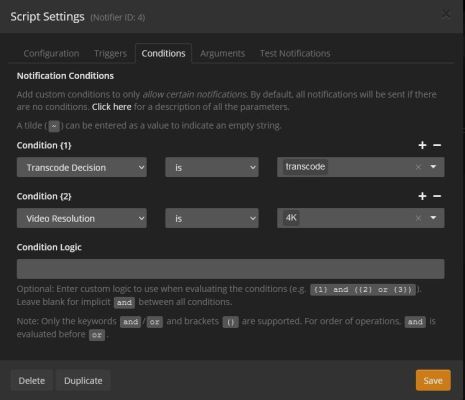The image size is (465, 400).
Task: Click the Delete button
Action: [x=32, y=380]
